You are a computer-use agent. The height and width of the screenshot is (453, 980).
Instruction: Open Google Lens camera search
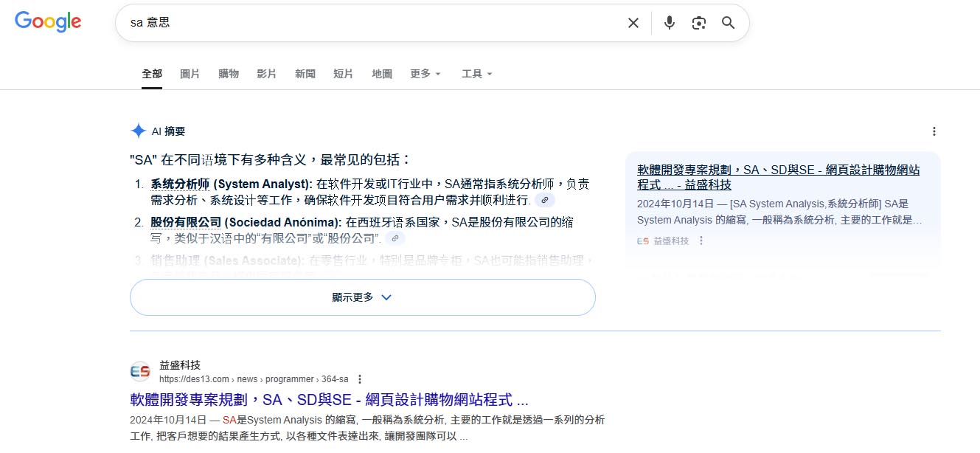click(x=698, y=23)
